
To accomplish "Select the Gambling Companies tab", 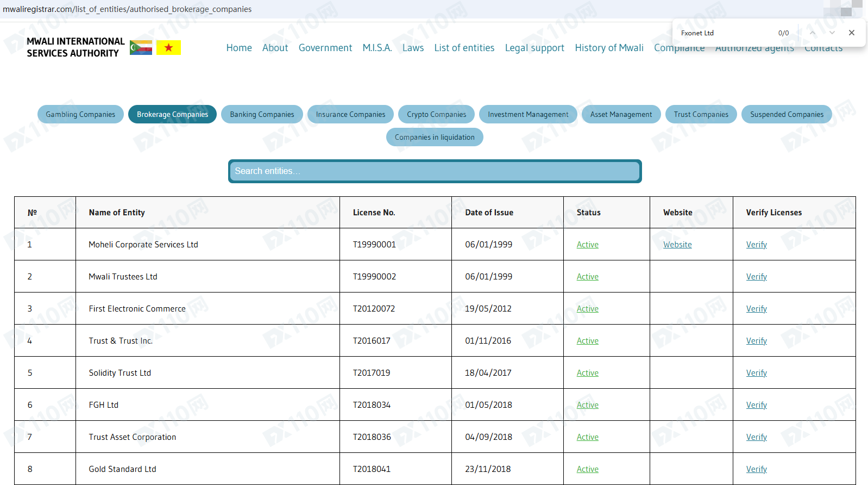I will (x=80, y=114).
